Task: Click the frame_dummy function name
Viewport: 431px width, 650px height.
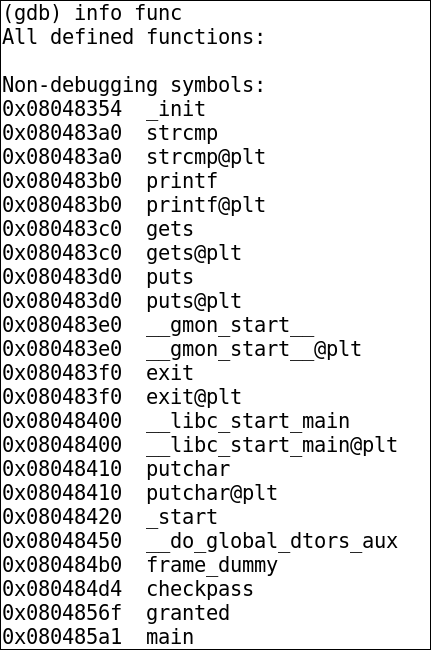Action: point(212,565)
